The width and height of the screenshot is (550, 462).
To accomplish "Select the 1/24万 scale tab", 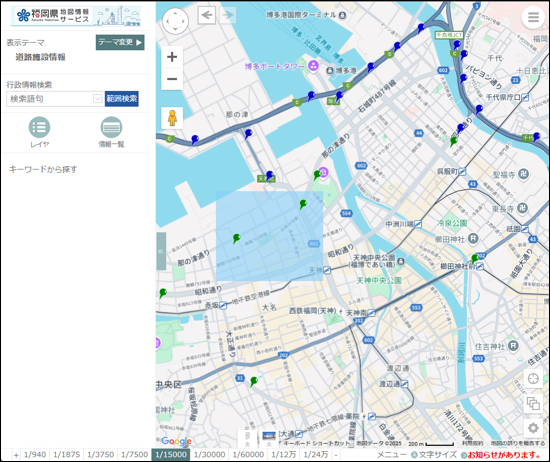I will coord(316,455).
